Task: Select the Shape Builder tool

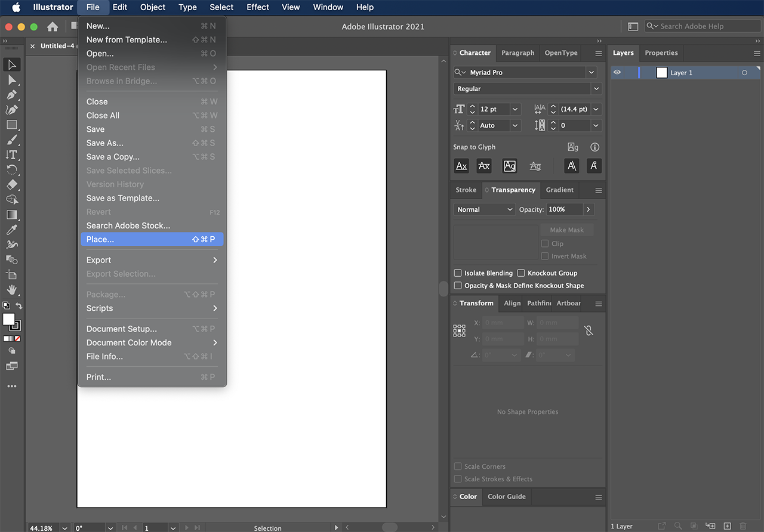Action: [x=12, y=200]
